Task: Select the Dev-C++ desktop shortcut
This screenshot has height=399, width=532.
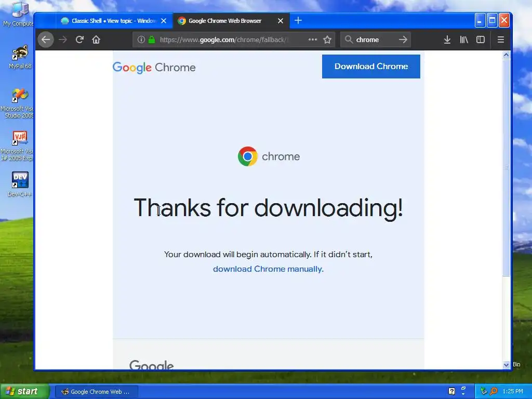Action: [20, 184]
